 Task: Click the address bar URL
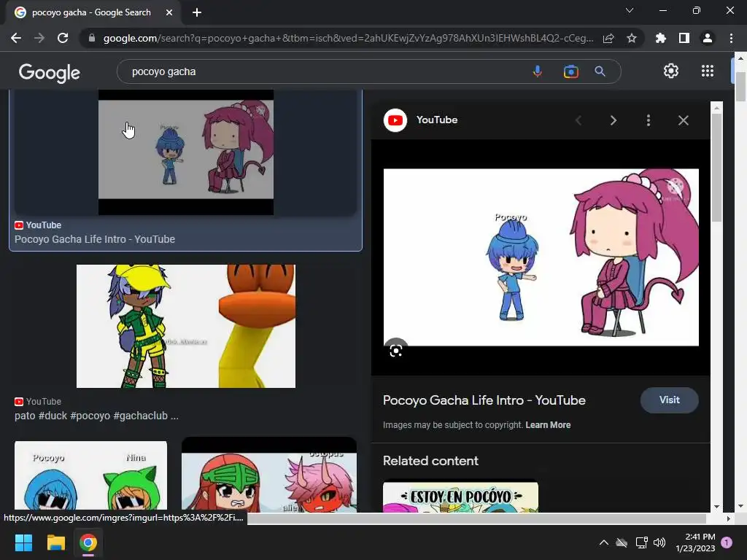pos(348,38)
